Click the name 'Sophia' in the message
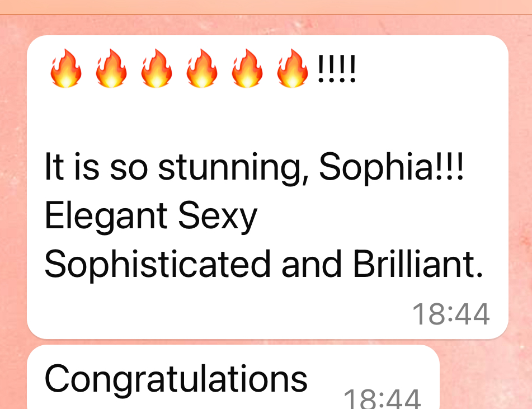This screenshot has width=532, height=409. [376, 167]
